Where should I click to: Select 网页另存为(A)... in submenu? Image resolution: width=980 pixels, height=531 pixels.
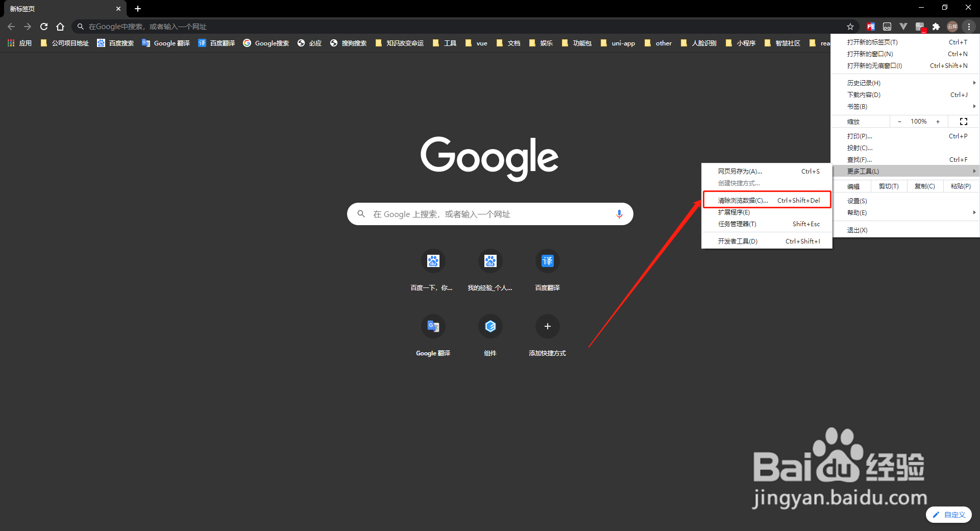click(x=767, y=171)
